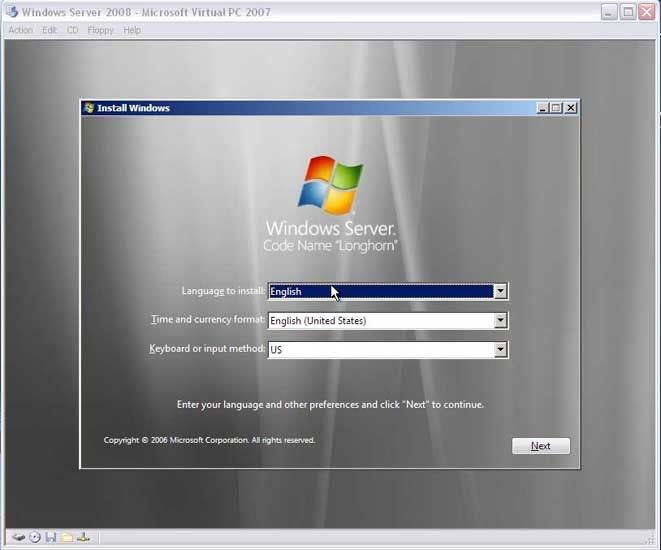This screenshot has width=661, height=550.
Task: Open the CD menu
Action: point(73,30)
